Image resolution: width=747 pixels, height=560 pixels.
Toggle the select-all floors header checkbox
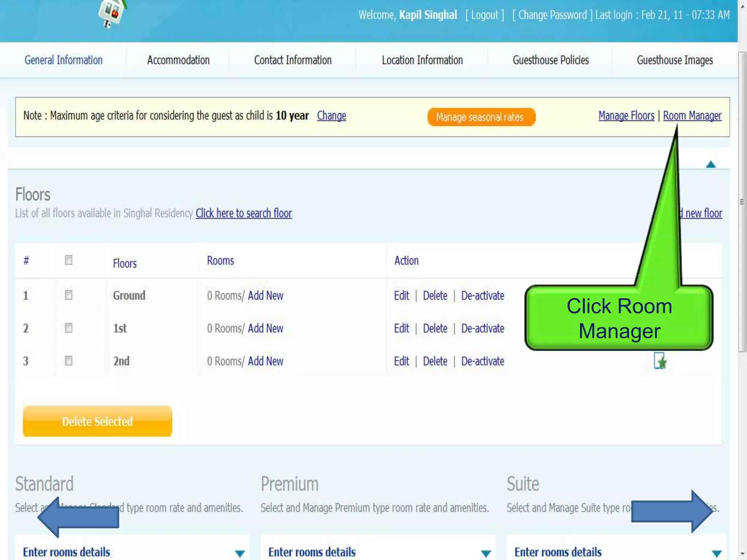(69, 260)
